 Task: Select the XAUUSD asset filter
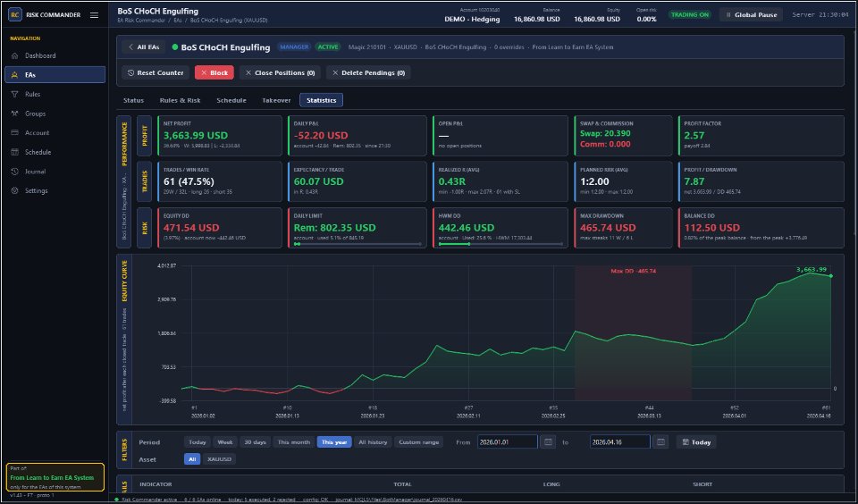point(219,459)
